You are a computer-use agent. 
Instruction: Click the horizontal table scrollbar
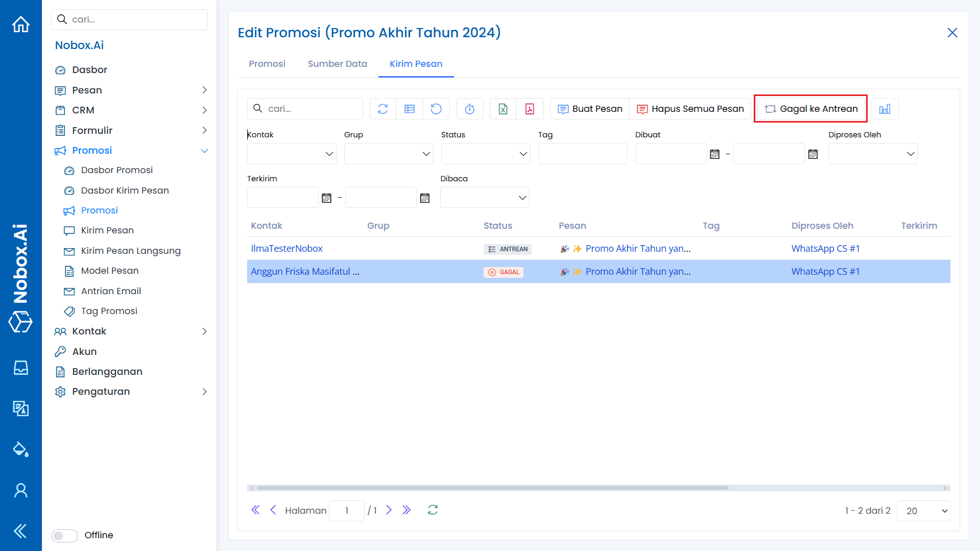pyautogui.click(x=493, y=488)
